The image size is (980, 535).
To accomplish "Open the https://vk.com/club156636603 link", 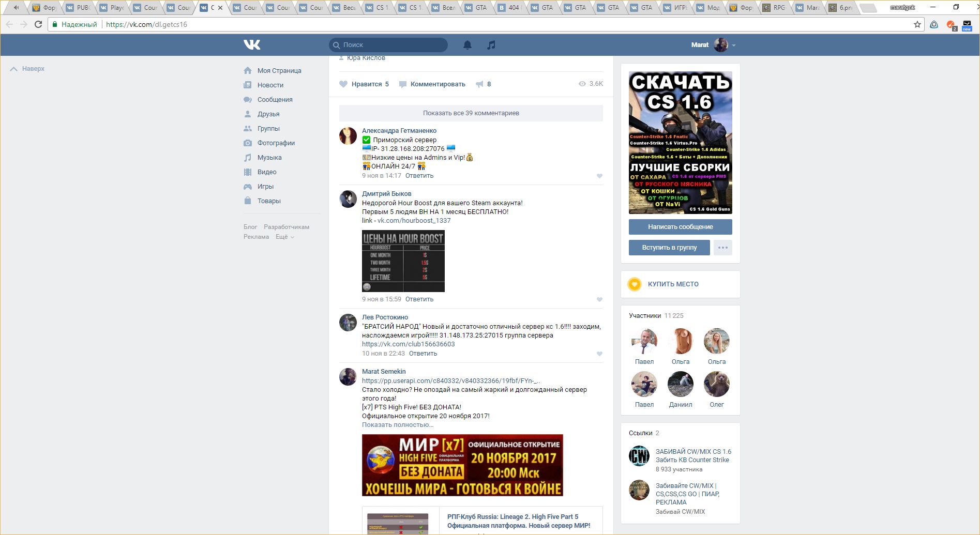I will coord(409,344).
